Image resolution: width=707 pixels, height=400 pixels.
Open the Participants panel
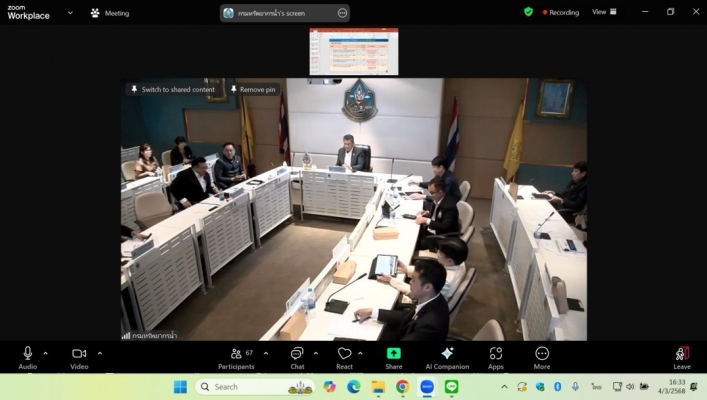(236, 355)
